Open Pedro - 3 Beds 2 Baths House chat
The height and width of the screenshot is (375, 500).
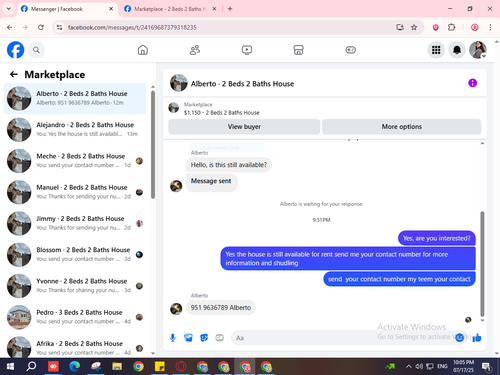75,317
